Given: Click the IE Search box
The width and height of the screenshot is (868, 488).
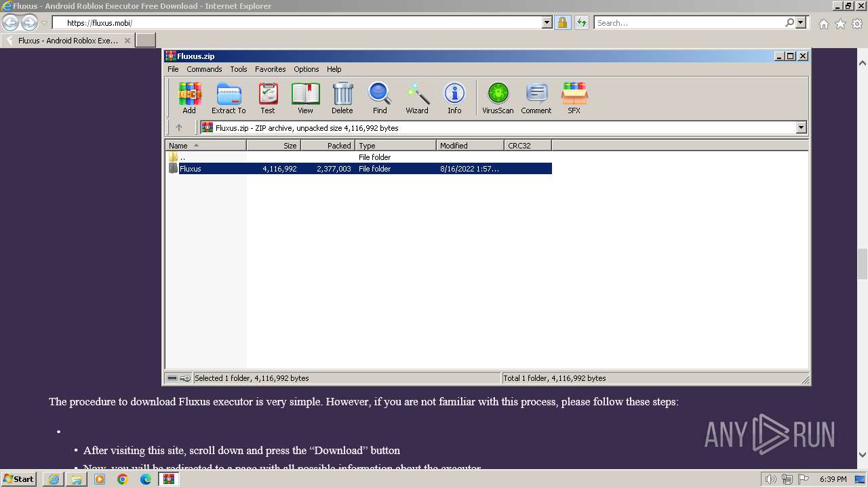Looking at the screenshot, I should click(x=688, y=22).
